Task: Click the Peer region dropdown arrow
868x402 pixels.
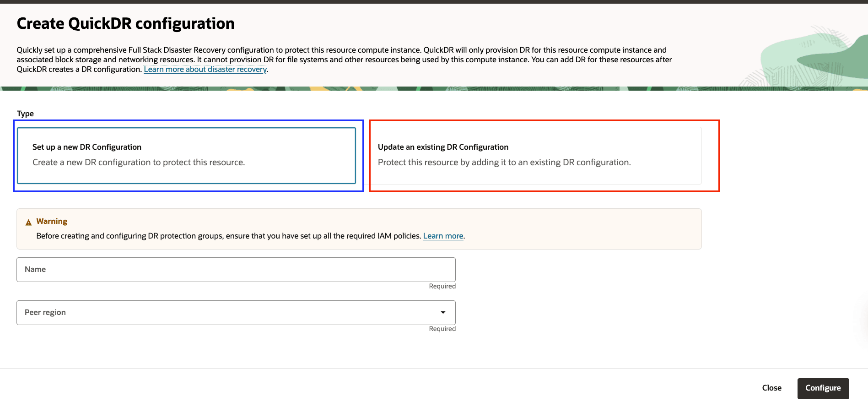Action: click(443, 313)
